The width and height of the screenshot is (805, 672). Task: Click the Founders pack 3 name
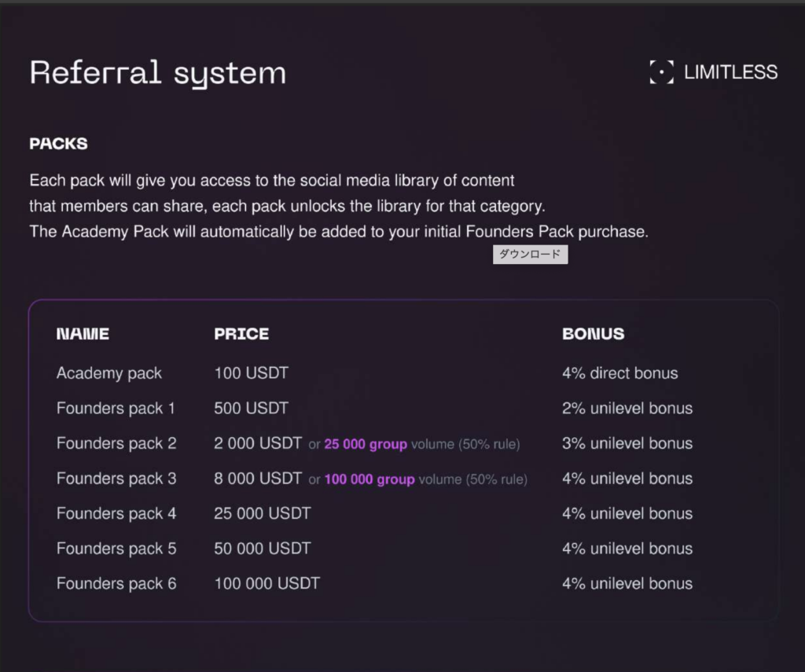point(116,479)
